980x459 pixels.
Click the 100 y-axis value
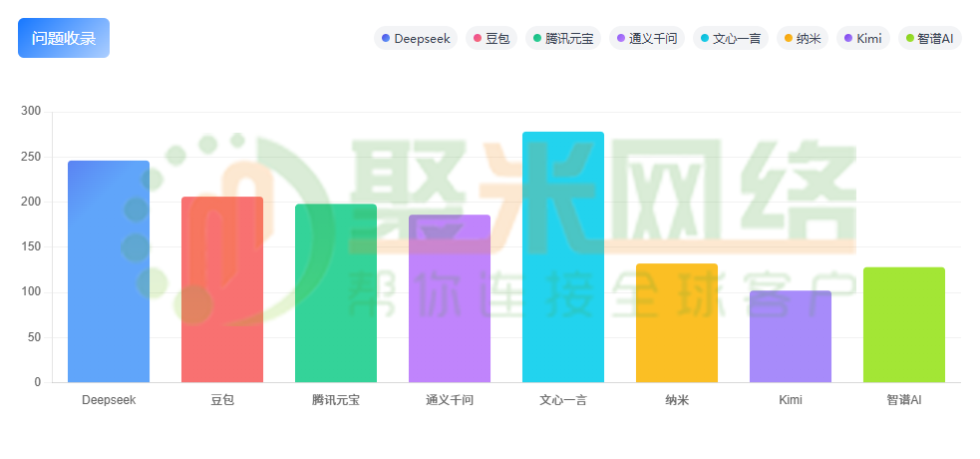pos(31,292)
